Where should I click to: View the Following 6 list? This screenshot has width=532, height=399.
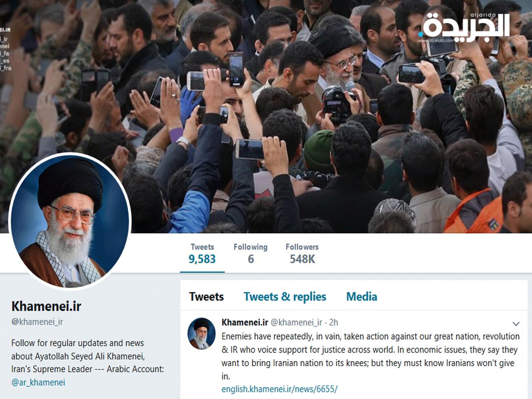tap(251, 254)
